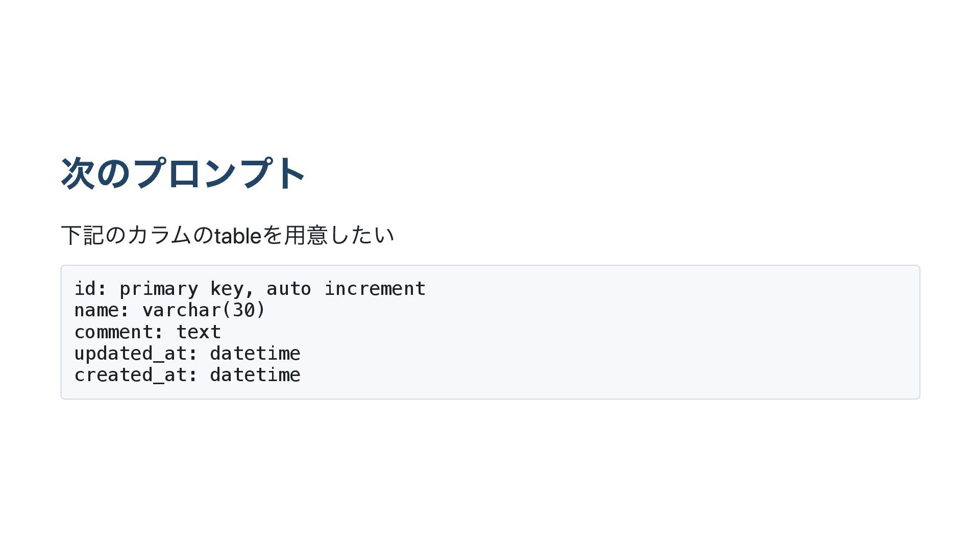The height and width of the screenshot is (551, 980).
Task: Click "id:" in the code block
Action: click(91, 289)
